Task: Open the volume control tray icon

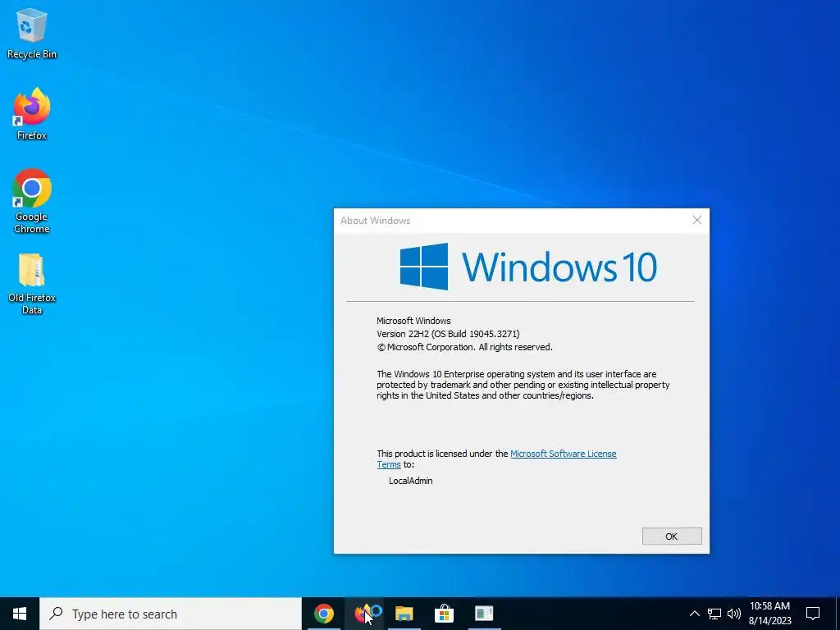Action: [734, 614]
